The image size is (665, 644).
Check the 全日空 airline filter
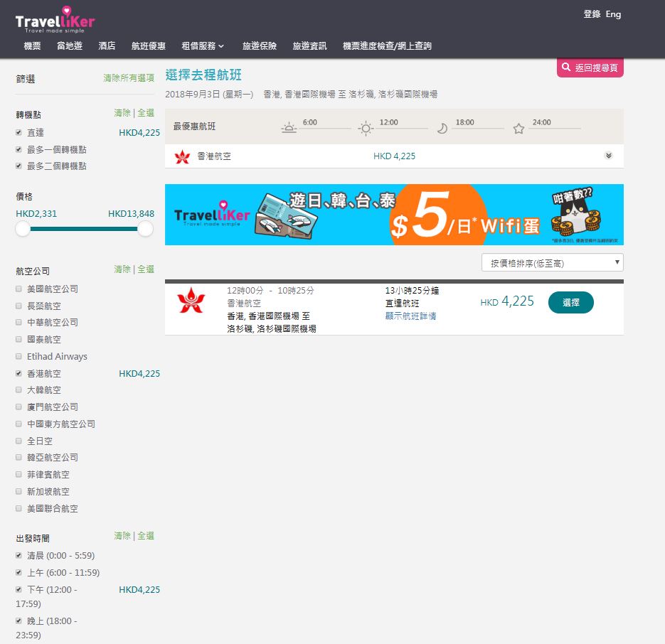pos(18,441)
